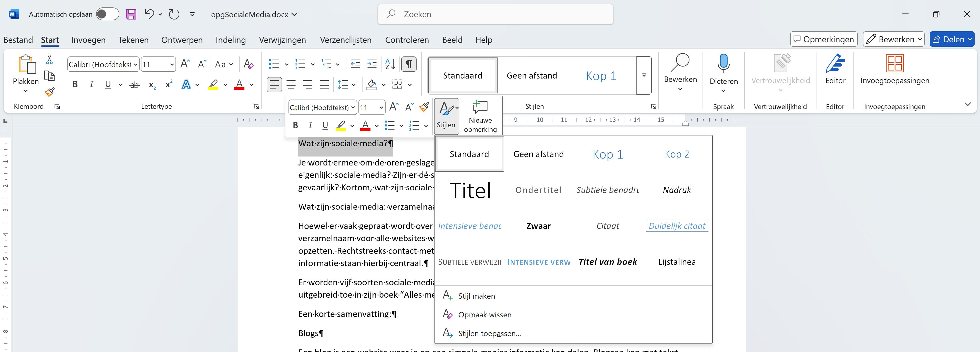This screenshot has height=352, width=980.
Task: Toggle Automatisch opslaan switch
Action: (107, 14)
